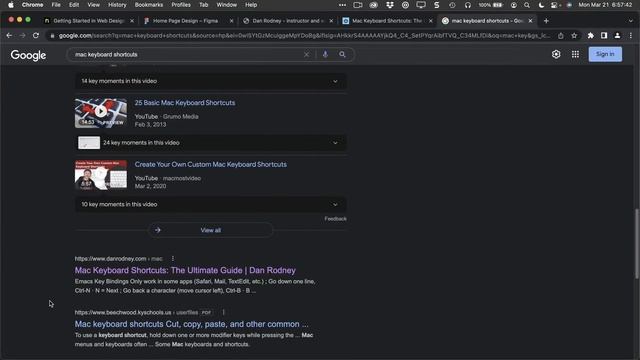Image resolution: width=640 pixels, height=360 pixels.
Task: Expand 14 key moments in this video
Action: [211, 81]
